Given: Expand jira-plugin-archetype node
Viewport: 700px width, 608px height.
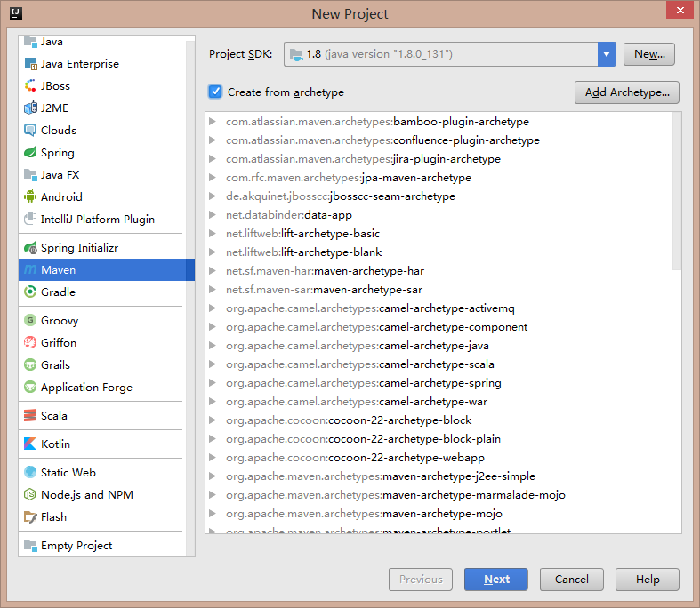Looking at the screenshot, I should coord(213,159).
